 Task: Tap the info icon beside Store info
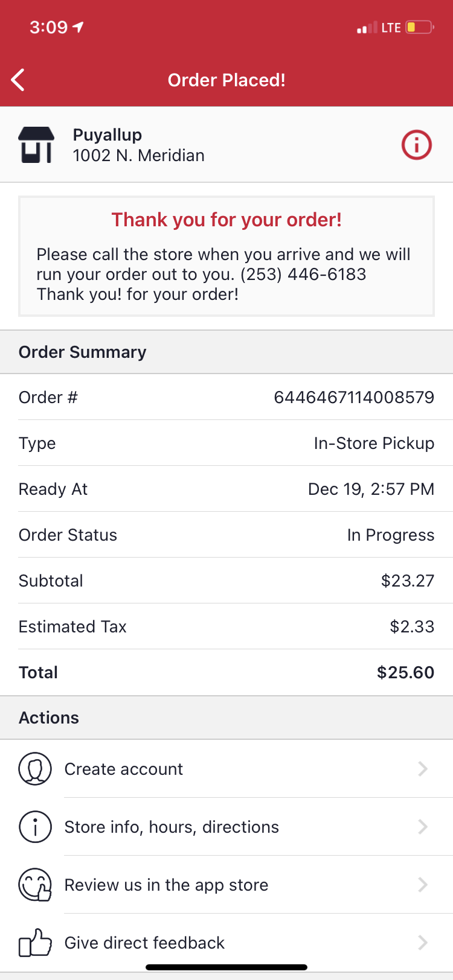pyautogui.click(x=35, y=827)
